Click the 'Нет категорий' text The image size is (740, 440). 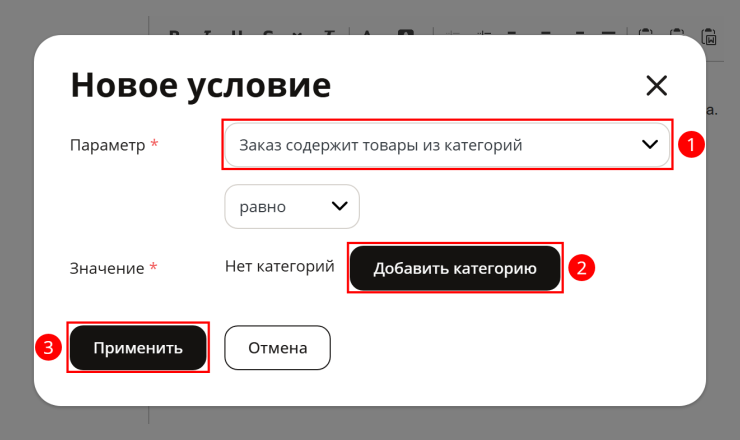[280, 266]
